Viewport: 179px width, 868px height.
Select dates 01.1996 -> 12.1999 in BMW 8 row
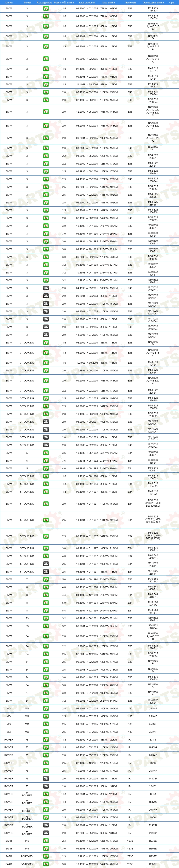click(x=87, y=595)
